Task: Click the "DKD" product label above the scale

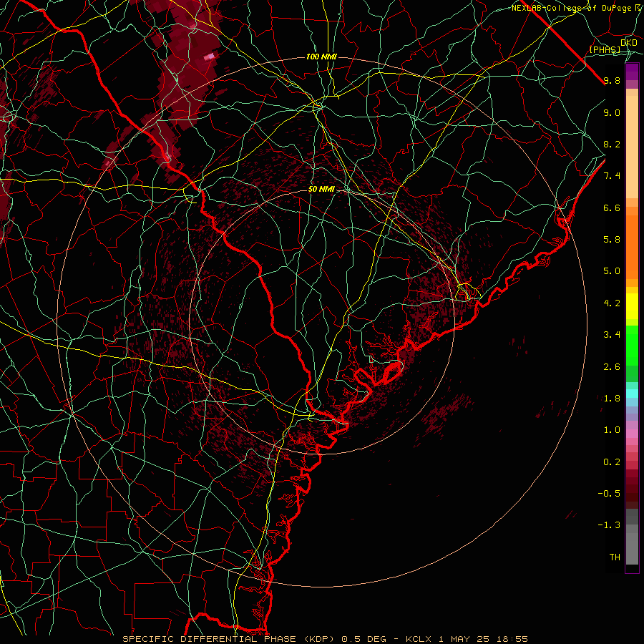Action: (629, 43)
